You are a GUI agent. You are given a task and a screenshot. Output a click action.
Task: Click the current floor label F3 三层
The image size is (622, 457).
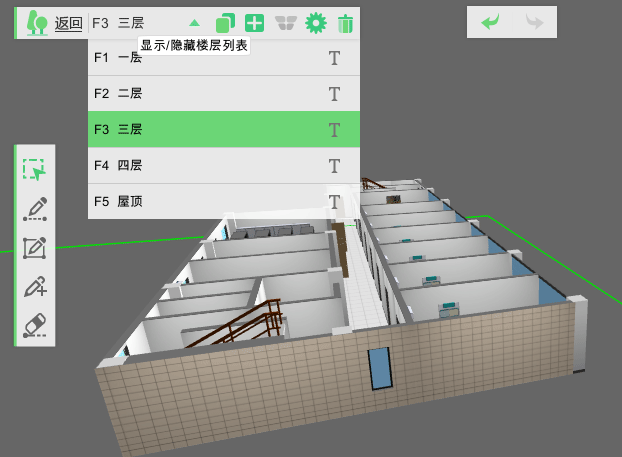(118, 23)
